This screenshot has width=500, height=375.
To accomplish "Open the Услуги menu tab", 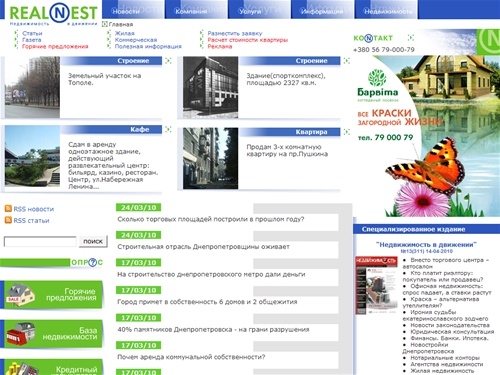I will coord(260,9).
